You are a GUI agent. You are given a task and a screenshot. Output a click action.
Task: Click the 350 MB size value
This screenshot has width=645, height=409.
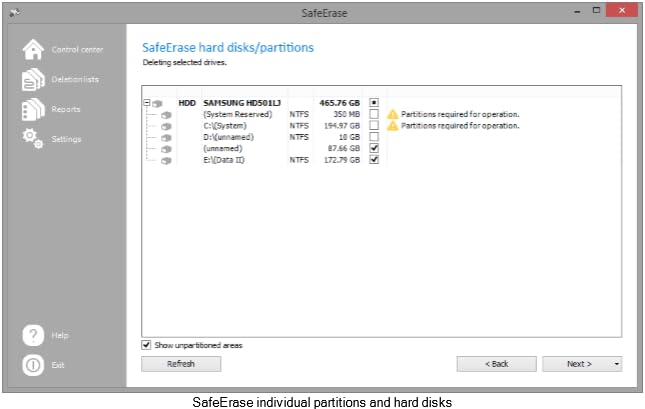346,114
